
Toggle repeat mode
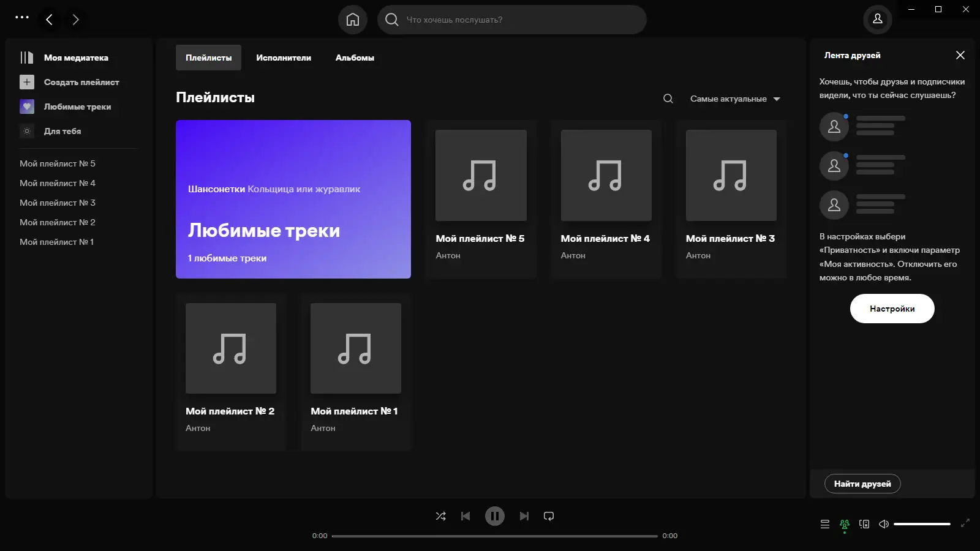(549, 516)
